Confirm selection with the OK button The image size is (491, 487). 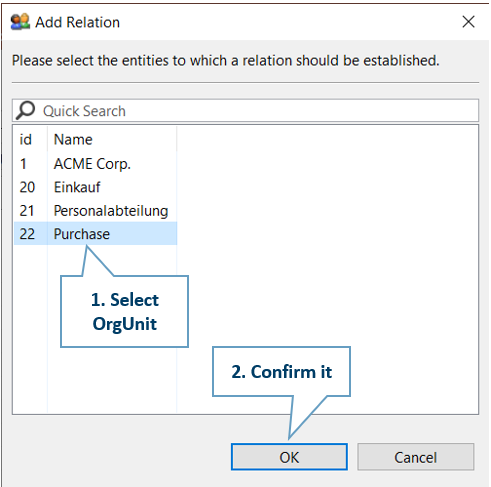pos(289,457)
